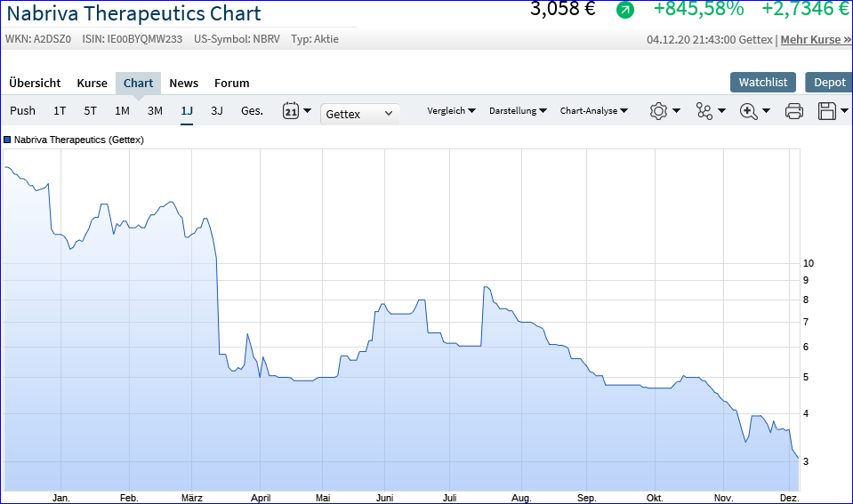
Task: Click the zoom magnifier icon
Action: [749, 111]
